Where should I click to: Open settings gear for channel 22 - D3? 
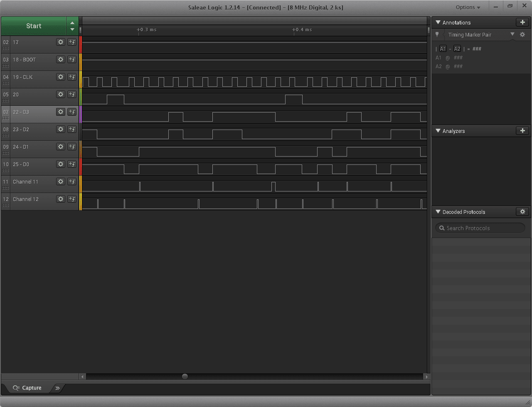coord(61,112)
